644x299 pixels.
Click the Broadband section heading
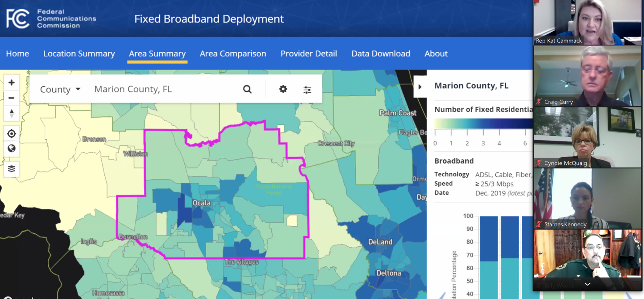coord(454,161)
